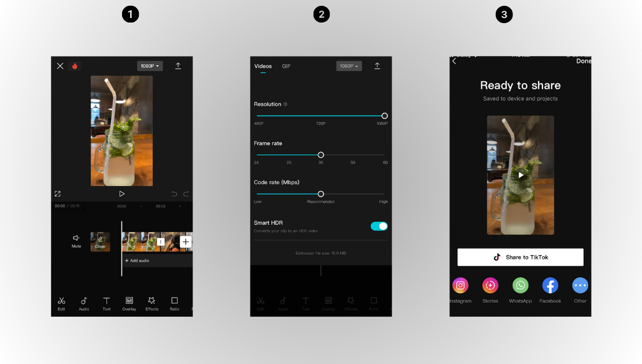
Task: Tap Add audio in the timeline
Action: point(137,261)
